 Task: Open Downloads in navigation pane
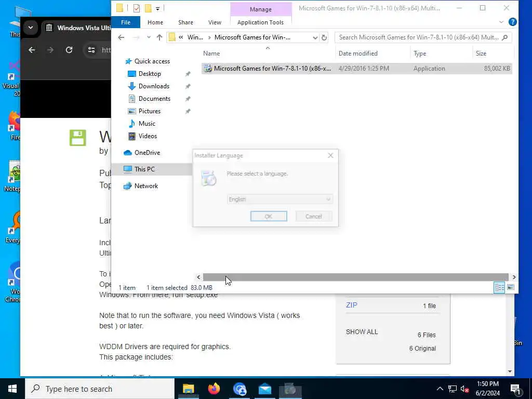tap(154, 86)
